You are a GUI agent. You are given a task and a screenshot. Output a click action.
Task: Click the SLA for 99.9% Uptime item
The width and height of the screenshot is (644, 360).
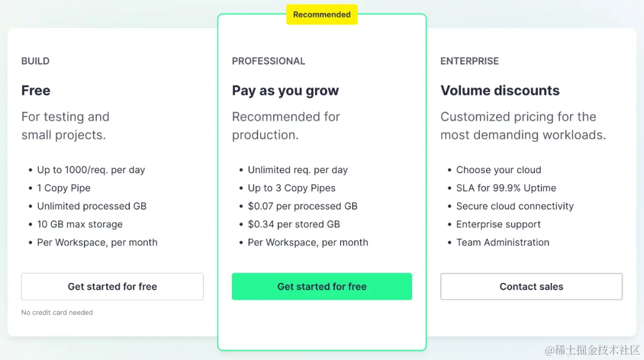pyautogui.click(x=506, y=188)
